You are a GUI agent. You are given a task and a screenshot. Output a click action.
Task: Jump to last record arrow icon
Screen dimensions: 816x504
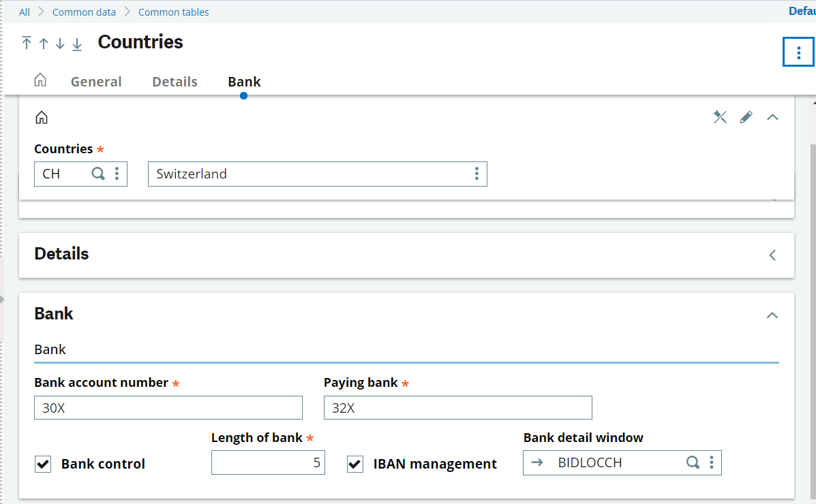click(x=77, y=44)
